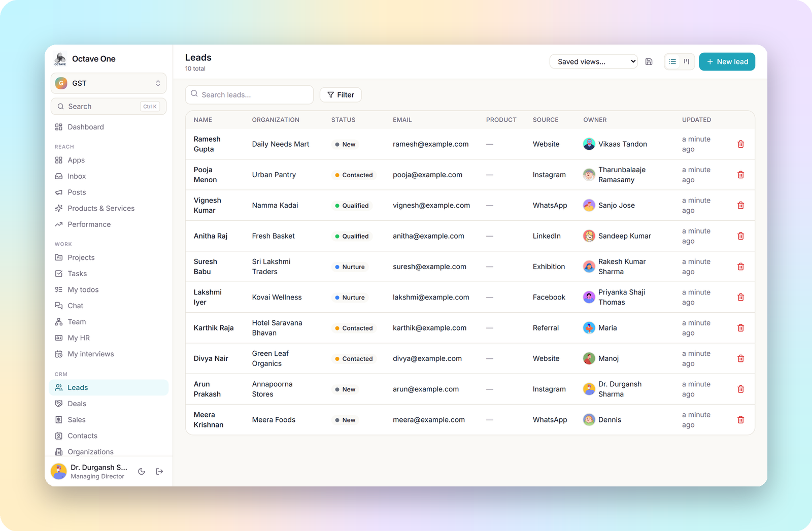Viewport: 812px width, 531px height.
Task: Remove the Suresh Babu lead
Action: point(740,267)
